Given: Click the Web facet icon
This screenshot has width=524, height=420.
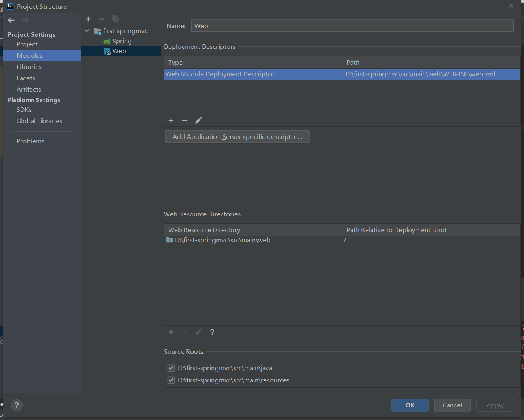Looking at the screenshot, I should [107, 52].
